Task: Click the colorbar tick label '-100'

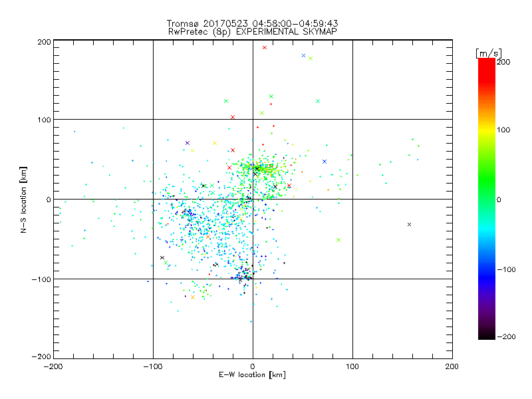Action: (x=506, y=270)
